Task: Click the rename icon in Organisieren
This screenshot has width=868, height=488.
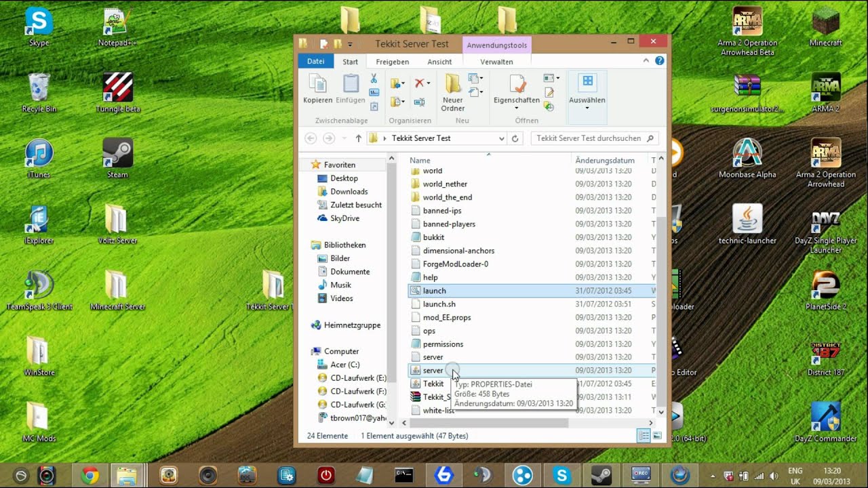Action: pos(419,102)
